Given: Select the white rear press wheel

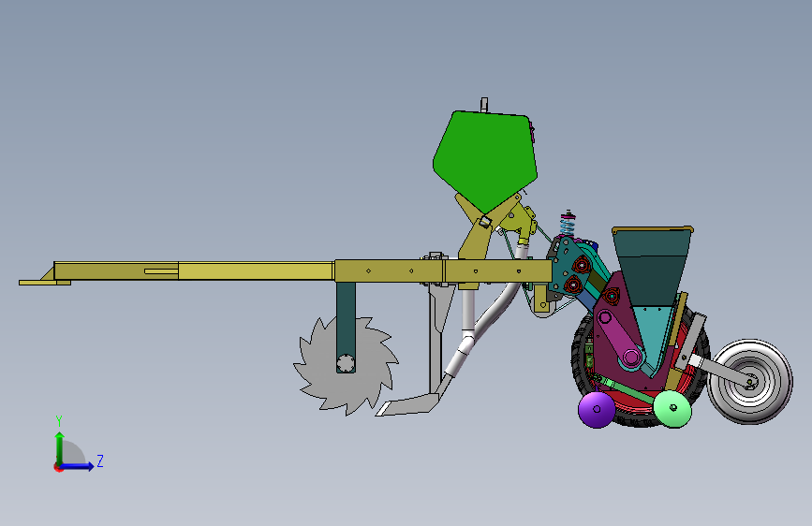Looking at the screenshot, I should pyautogui.click(x=750, y=382).
